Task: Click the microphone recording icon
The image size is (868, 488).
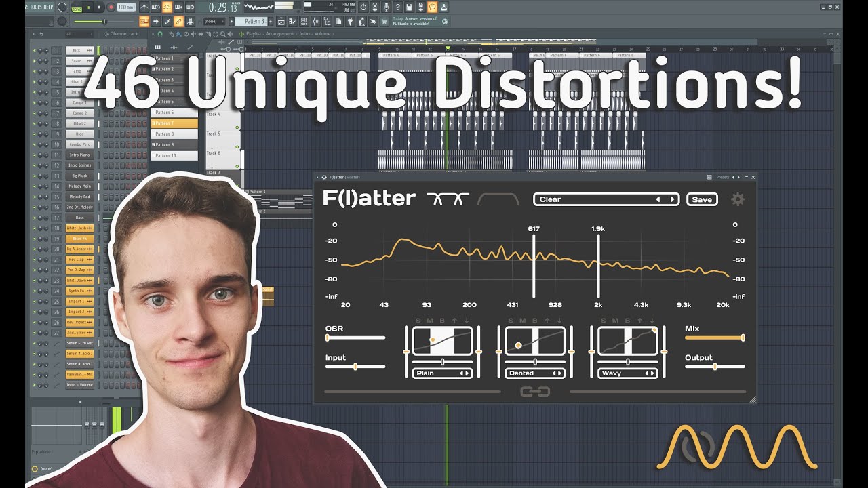Action: (386, 7)
